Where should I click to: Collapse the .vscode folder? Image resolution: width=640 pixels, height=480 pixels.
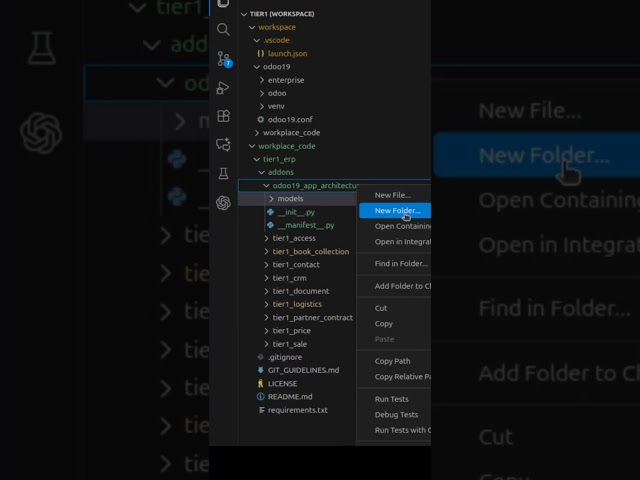pos(257,40)
